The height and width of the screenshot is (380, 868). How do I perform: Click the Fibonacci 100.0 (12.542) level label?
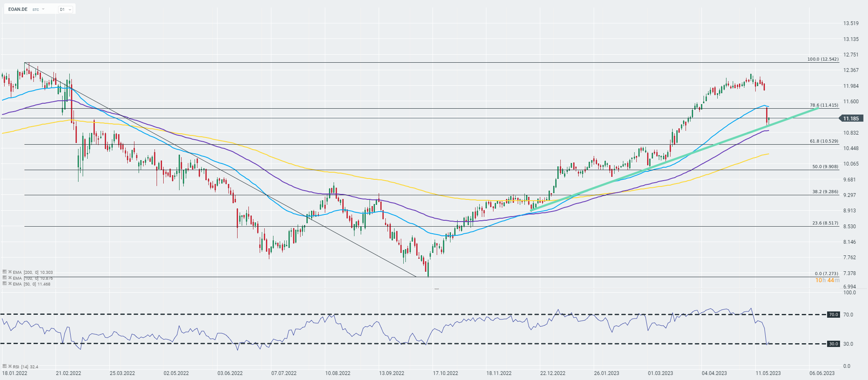point(822,59)
